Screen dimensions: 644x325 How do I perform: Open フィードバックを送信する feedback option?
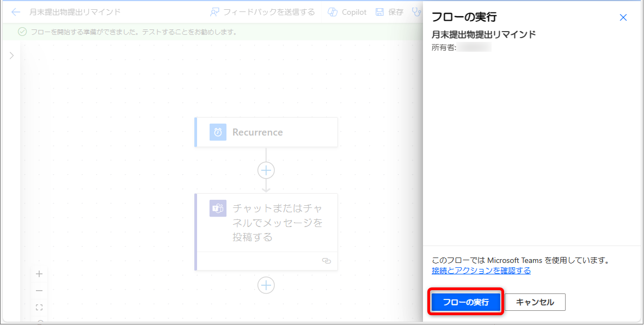tap(262, 12)
